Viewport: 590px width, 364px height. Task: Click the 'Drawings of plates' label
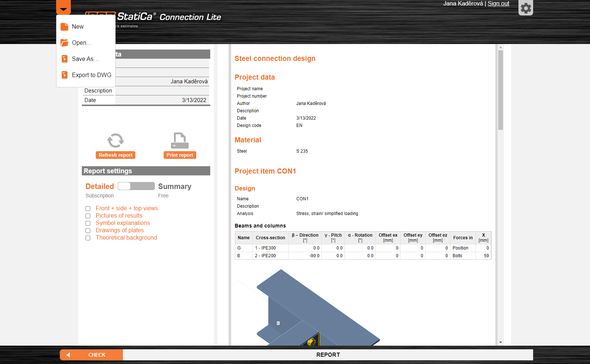point(120,230)
